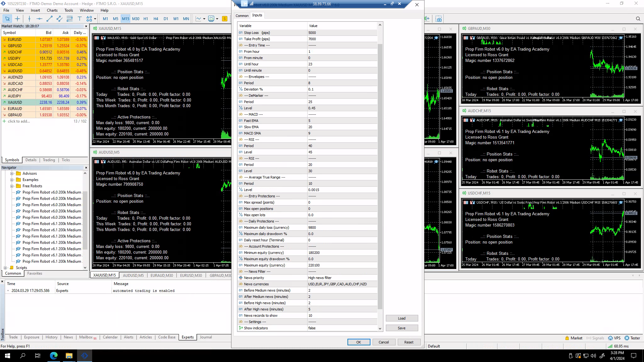Screen dimensions: 644x362
Task: Click the Load button
Action: point(402,318)
